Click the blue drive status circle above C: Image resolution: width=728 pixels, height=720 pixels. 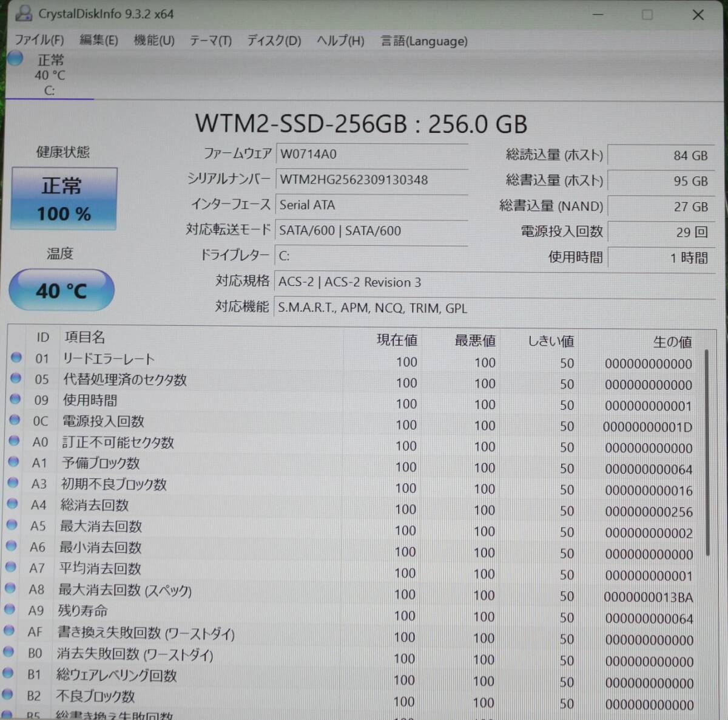pos(15,58)
